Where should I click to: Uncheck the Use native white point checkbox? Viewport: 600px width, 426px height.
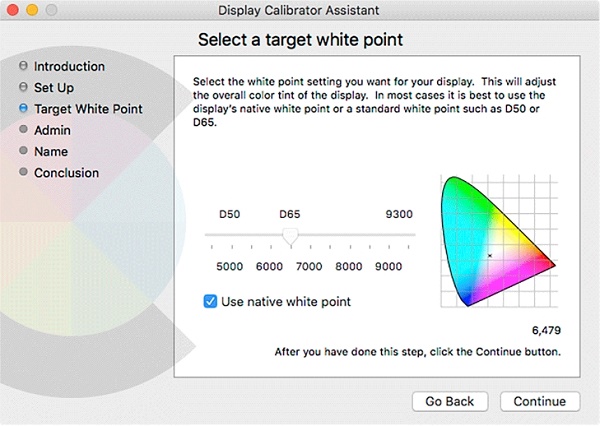point(210,301)
